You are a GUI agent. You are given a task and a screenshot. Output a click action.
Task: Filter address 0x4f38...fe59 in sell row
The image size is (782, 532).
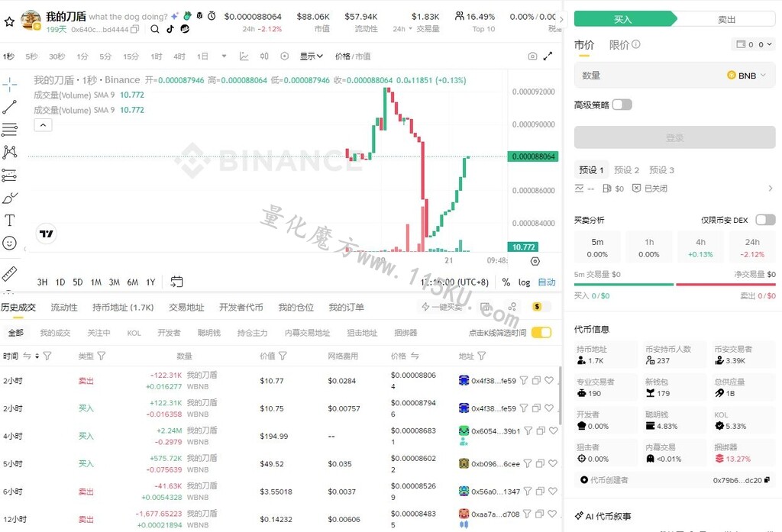tap(524, 380)
